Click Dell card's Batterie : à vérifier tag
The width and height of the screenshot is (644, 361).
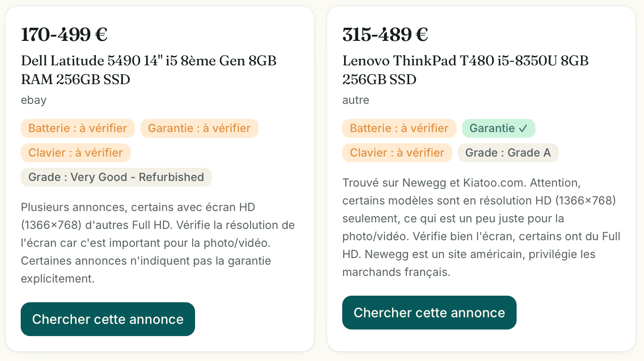(x=78, y=128)
